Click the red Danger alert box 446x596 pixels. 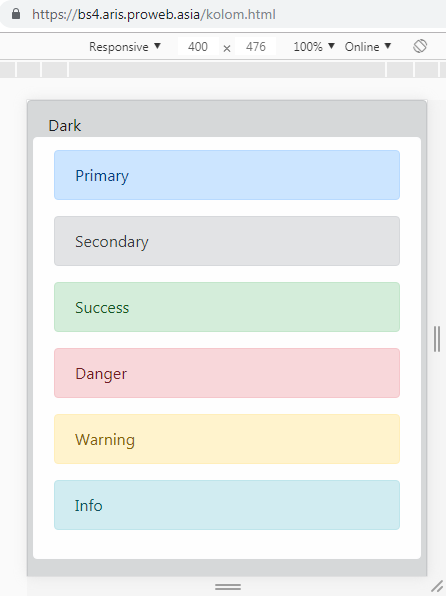(227, 373)
